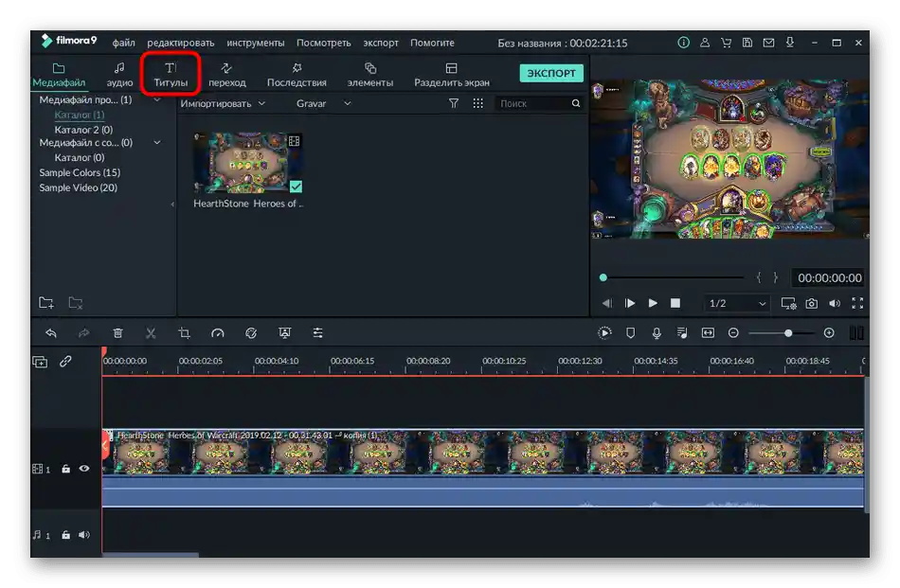Screen dimensions: 900x588
Task: Click the microphone voiceover icon
Action: tap(657, 333)
